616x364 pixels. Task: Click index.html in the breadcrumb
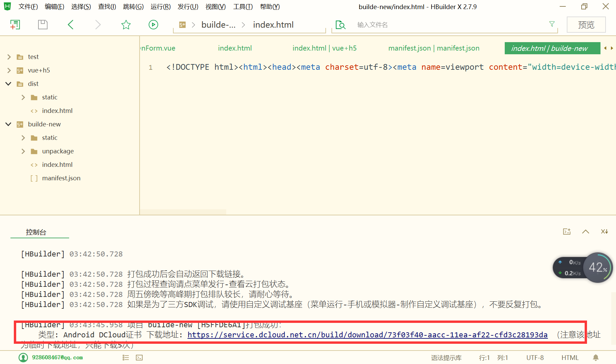click(x=273, y=25)
